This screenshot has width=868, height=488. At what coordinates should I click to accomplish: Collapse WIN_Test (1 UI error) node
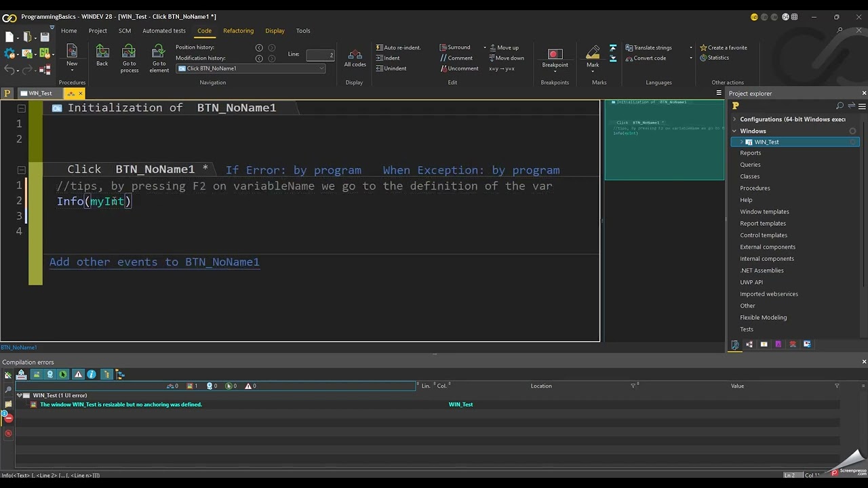click(x=19, y=395)
